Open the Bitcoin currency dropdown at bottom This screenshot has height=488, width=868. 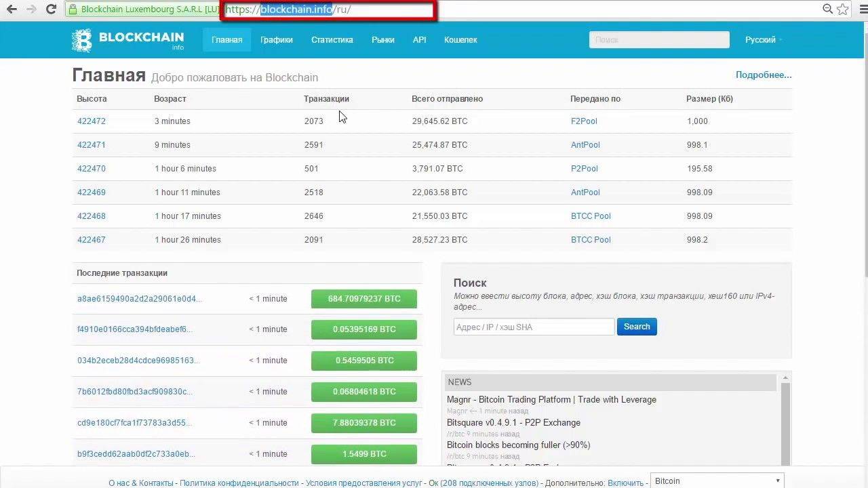click(x=717, y=481)
